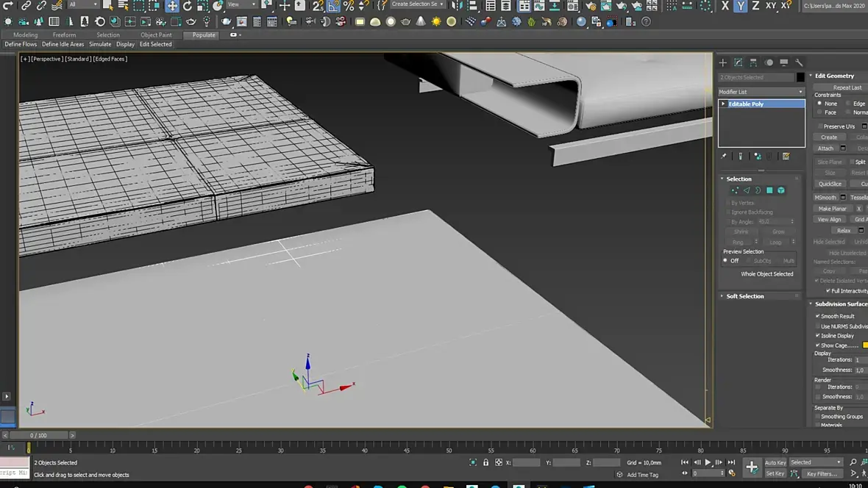Click the object color swatch
Viewport: 868px width, 488px height.
coord(800,77)
